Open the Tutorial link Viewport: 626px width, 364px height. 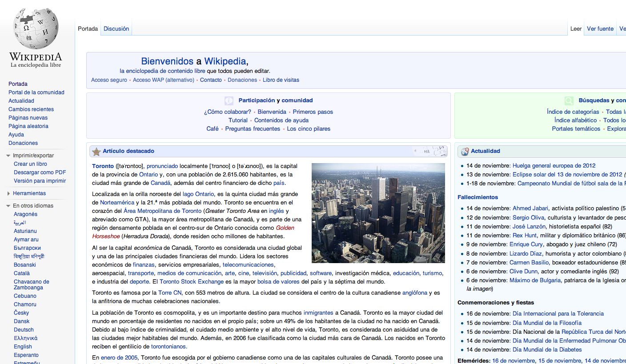pyautogui.click(x=238, y=120)
